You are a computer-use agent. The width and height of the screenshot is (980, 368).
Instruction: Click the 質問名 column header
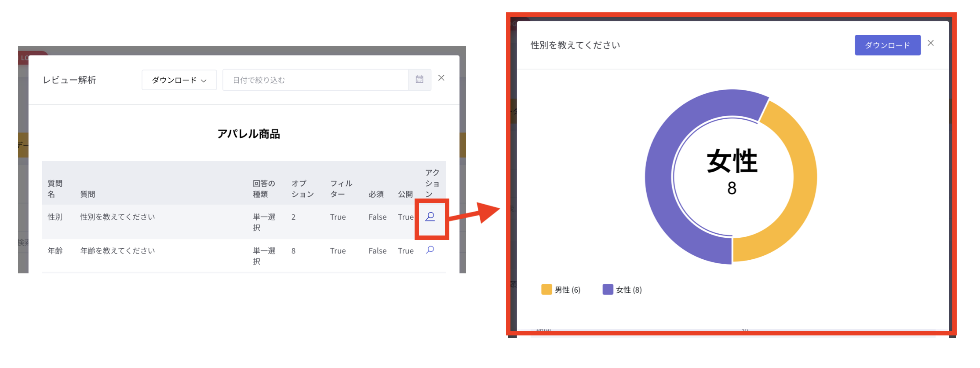(55, 189)
